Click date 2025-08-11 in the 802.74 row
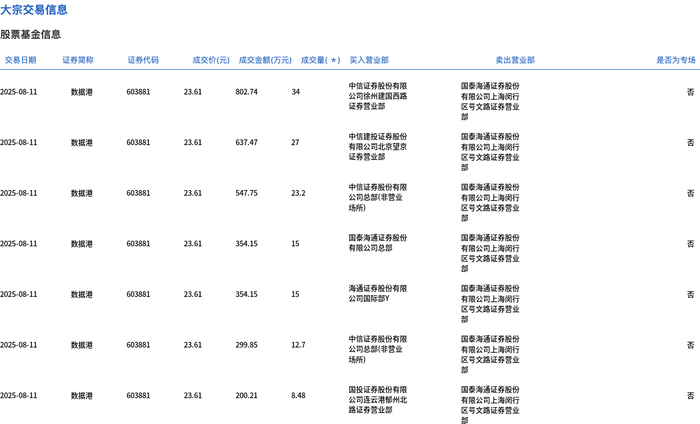The image size is (700, 424). tap(19, 92)
